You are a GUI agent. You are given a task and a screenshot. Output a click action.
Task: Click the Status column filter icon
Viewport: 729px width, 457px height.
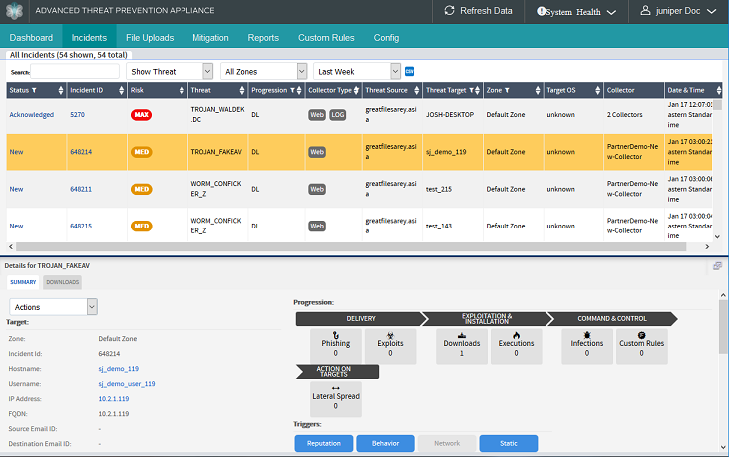coord(34,90)
